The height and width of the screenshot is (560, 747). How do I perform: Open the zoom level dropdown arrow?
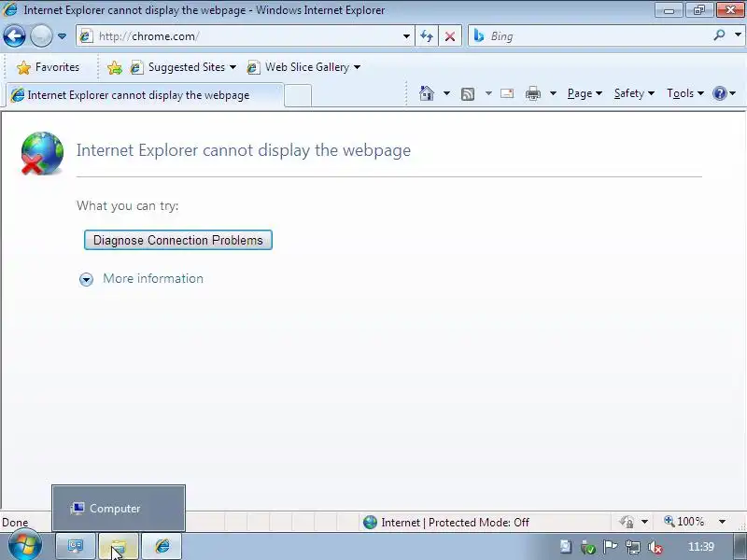(722, 522)
